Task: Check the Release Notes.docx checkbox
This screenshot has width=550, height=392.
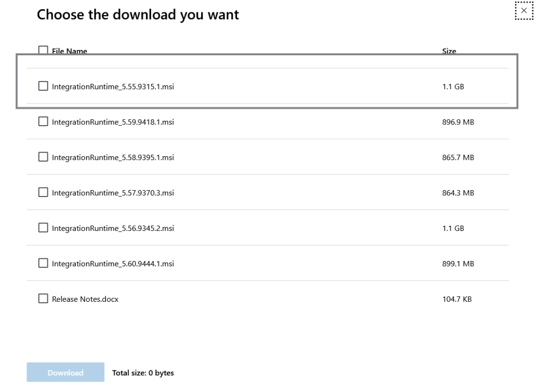Action: tap(43, 299)
